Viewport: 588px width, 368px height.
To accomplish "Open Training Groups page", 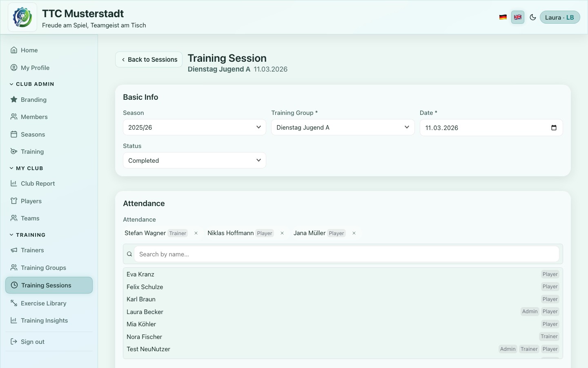I will point(49,268).
